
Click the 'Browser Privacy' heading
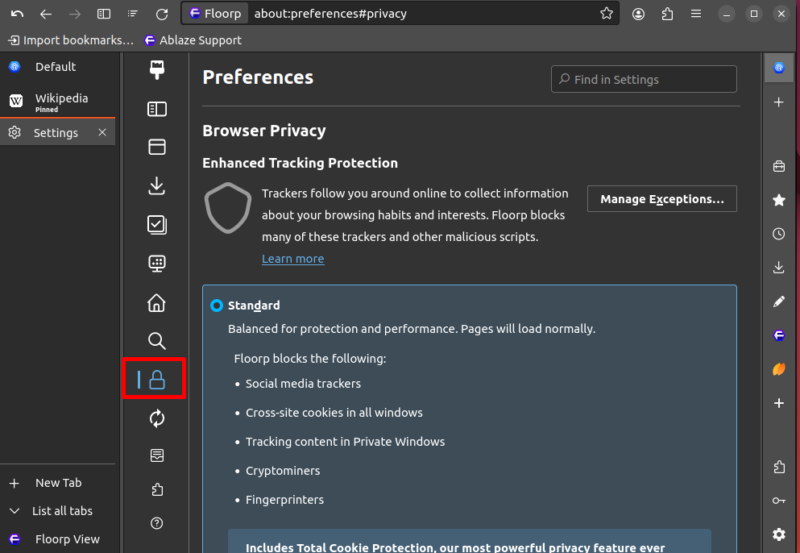264,131
